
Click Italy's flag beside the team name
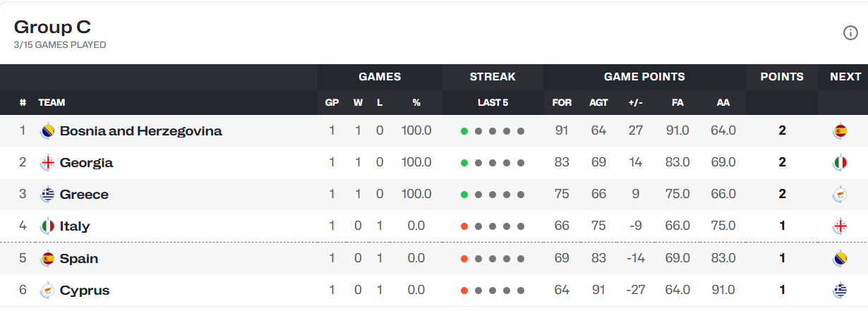coord(48,226)
